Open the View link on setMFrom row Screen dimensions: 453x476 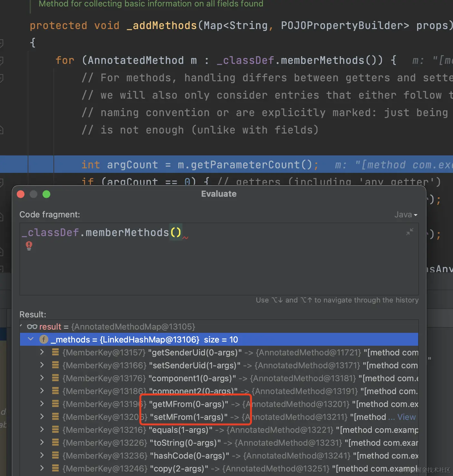[x=406, y=417]
